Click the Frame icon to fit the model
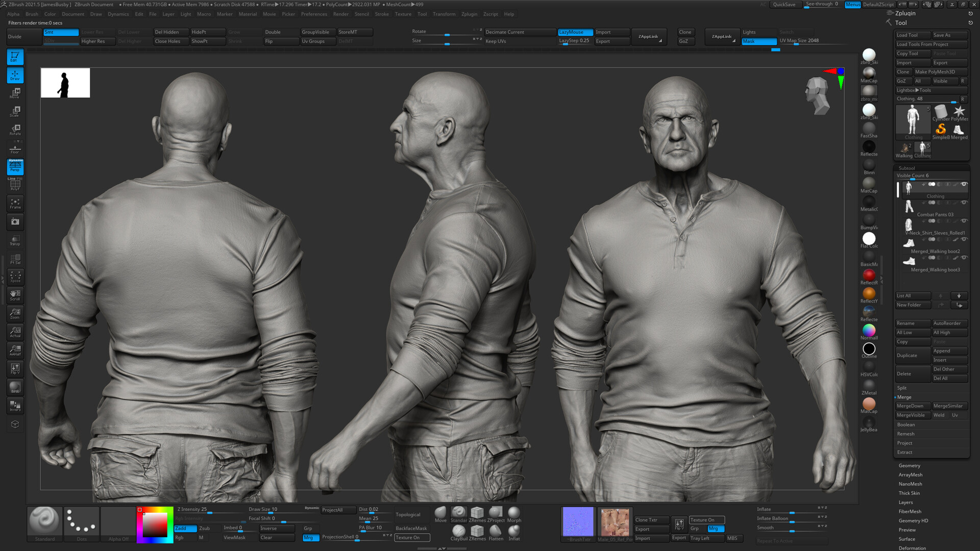Viewport: 980px width, 551px height. coord(14,203)
